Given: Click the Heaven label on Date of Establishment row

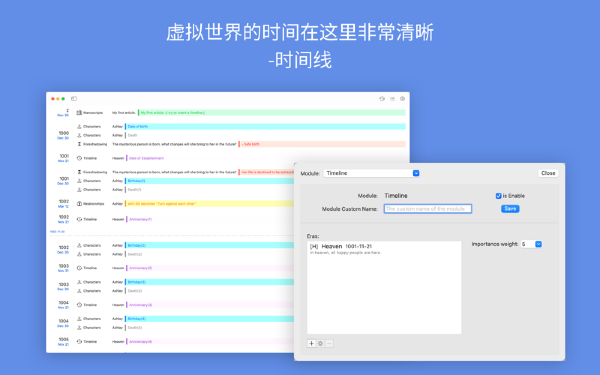Looking at the screenshot, I should click(x=118, y=158).
